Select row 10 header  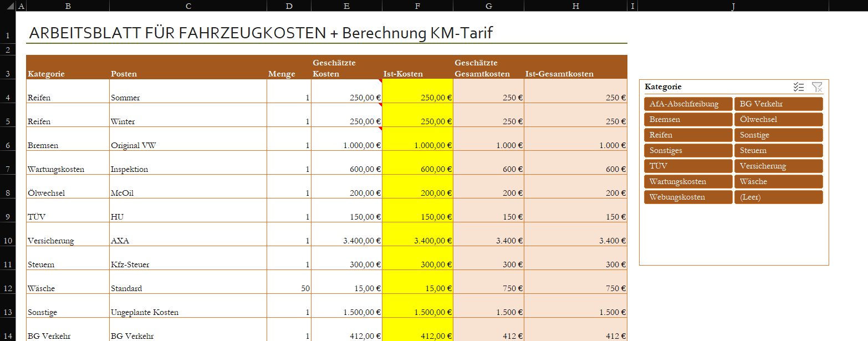tap(8, 241)
